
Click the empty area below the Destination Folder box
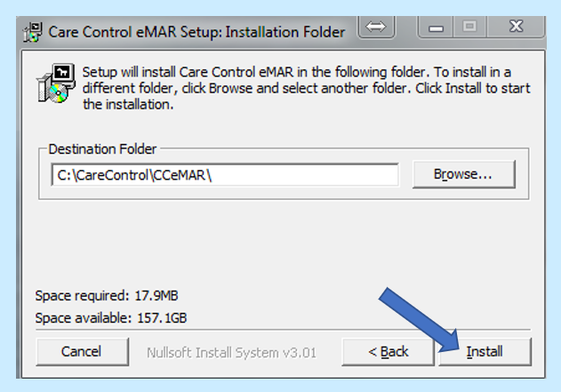pos(283,244)
